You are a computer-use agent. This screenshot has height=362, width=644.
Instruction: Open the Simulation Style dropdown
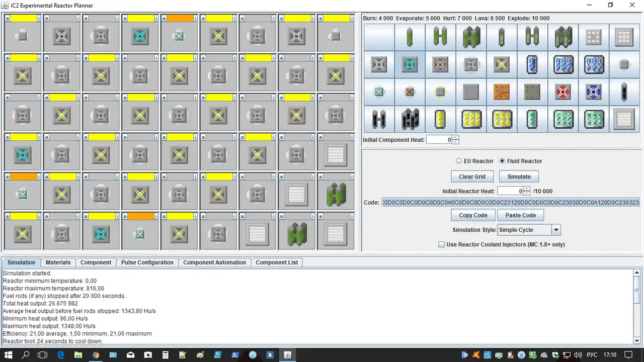pyautogui.click(x=556, y=230)
